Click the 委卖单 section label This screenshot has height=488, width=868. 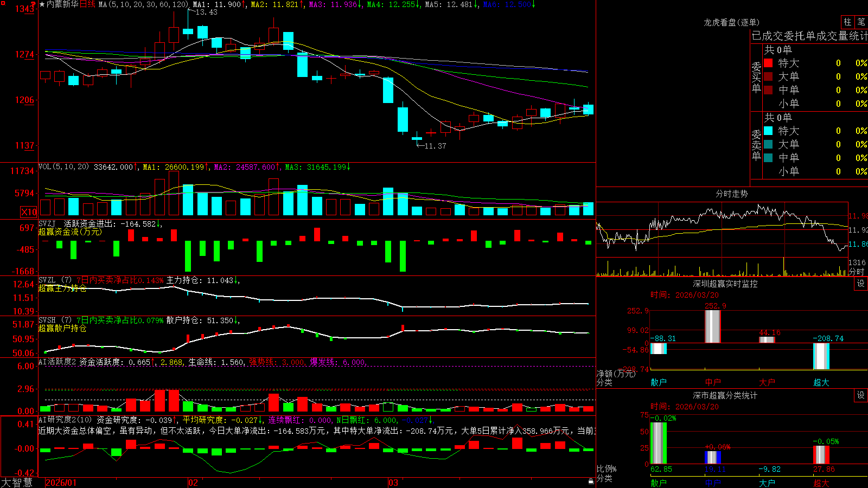(756, 145)
